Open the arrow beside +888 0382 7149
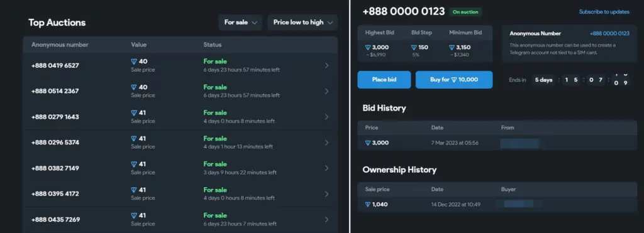 pyautogui.click(x=326, y=168)
